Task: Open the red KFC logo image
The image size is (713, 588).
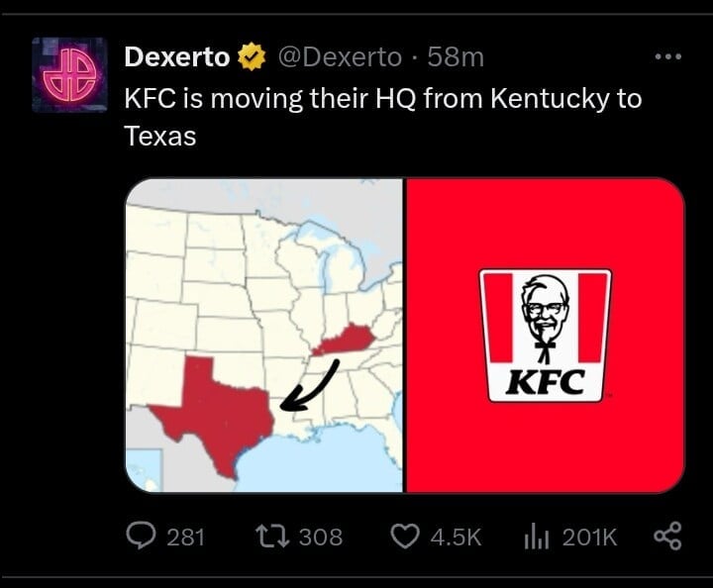Action: pos(545,335)
